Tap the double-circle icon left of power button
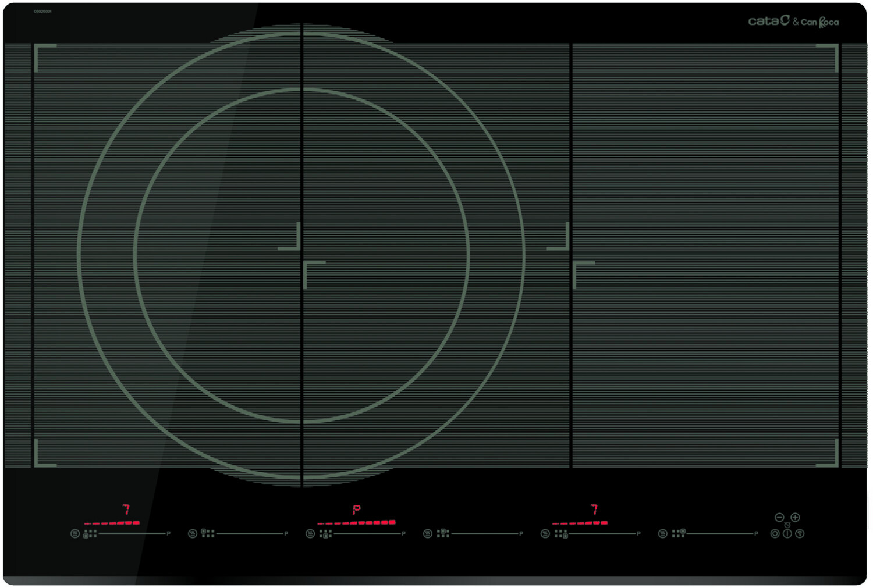 tap(775, 534)
